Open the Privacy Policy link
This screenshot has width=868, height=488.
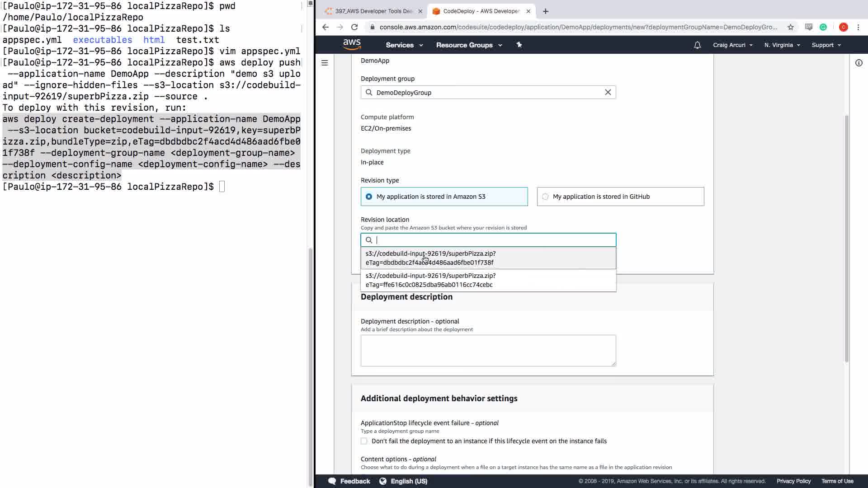(x=793, y=481)
